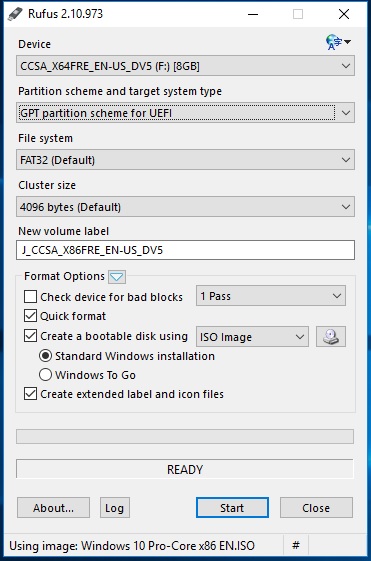Click the disc icon to select ISO image
Screen dimensions: 371x561
(331, 337)
